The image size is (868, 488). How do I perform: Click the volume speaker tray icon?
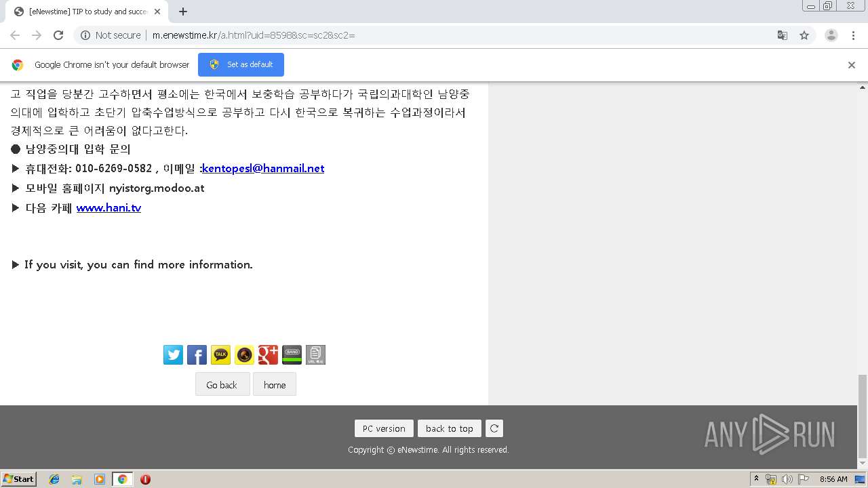787,479
